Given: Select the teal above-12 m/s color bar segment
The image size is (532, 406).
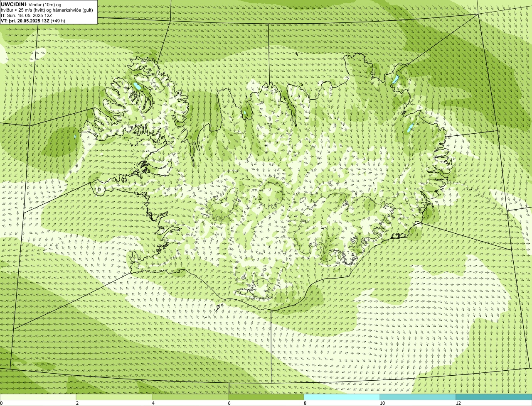Looking at the screenshot, I should tap(494, 397).
